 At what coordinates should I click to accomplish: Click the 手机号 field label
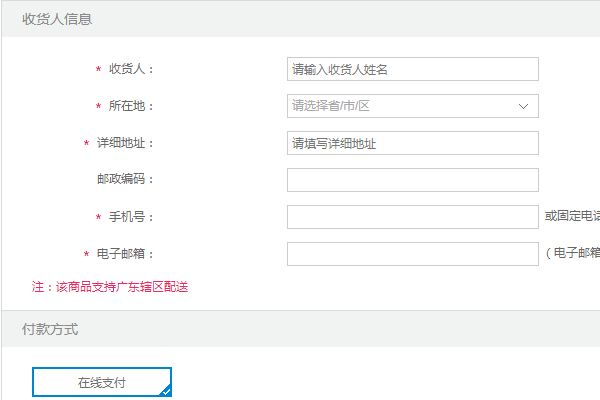tap(132, 217)
